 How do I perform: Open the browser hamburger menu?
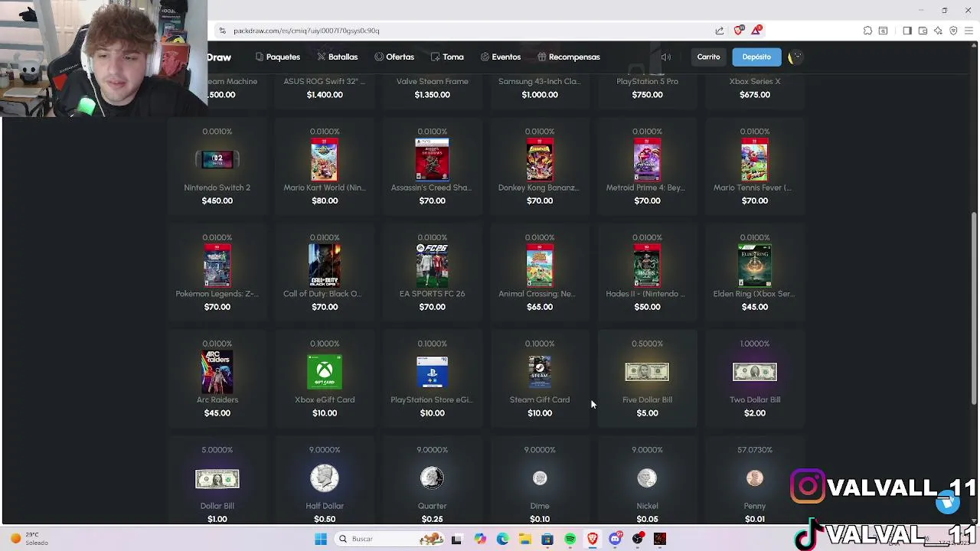click(969, 31)
